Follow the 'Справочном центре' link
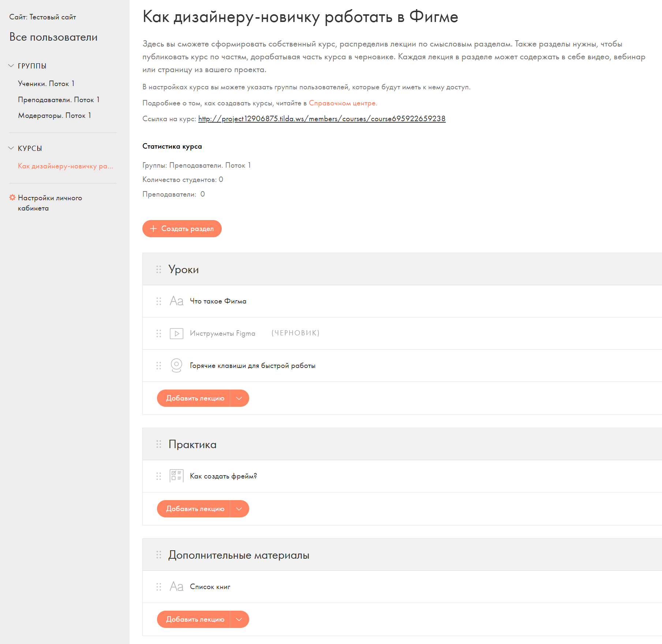Screen dimensions: 662x644 coord(343,103)
